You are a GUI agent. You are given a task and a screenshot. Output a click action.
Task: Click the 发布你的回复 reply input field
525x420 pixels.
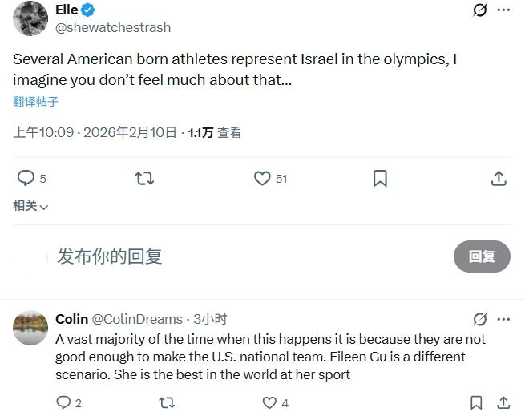tap(240, 256)
